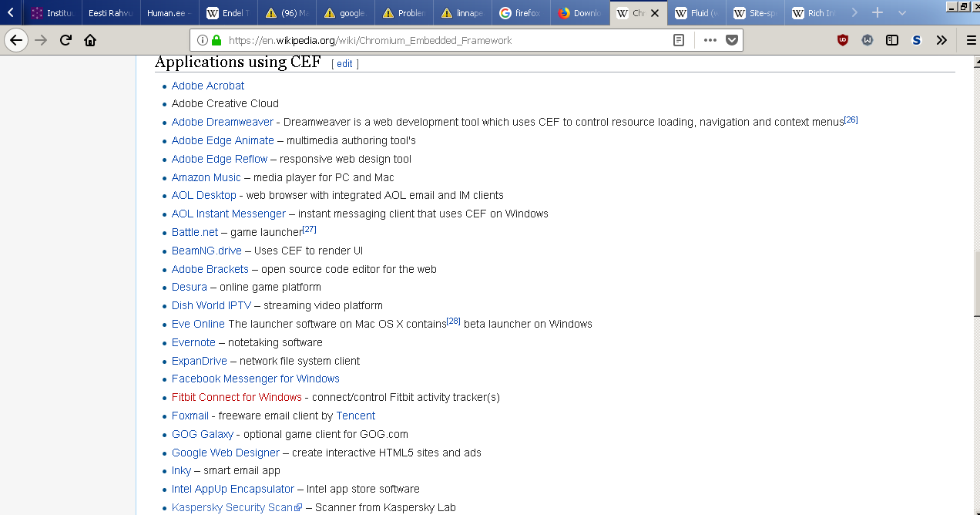Viewport: 980px width, 515px height.
Task: Open the Google Web Designer link
Action: pos(226,453)
